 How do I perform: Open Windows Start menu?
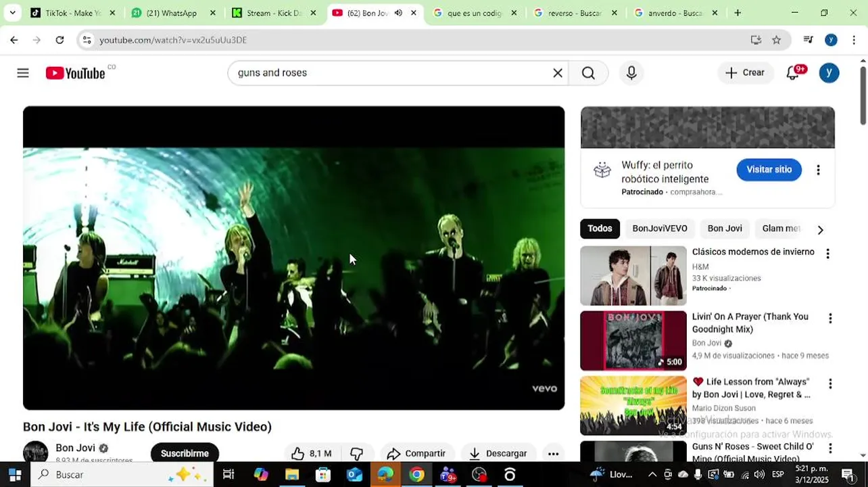[x=15, y=474]
